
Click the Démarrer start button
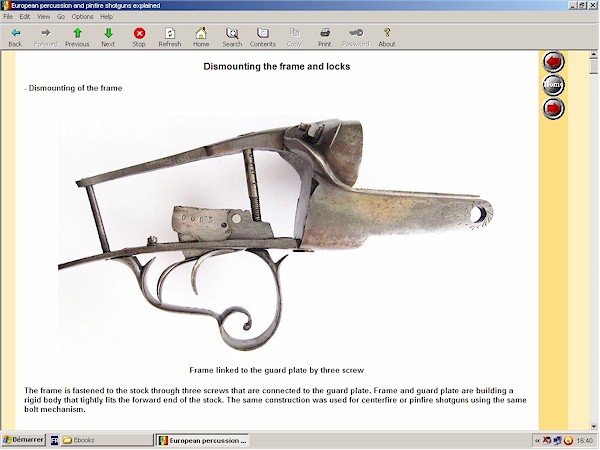[x=23, y=440]
